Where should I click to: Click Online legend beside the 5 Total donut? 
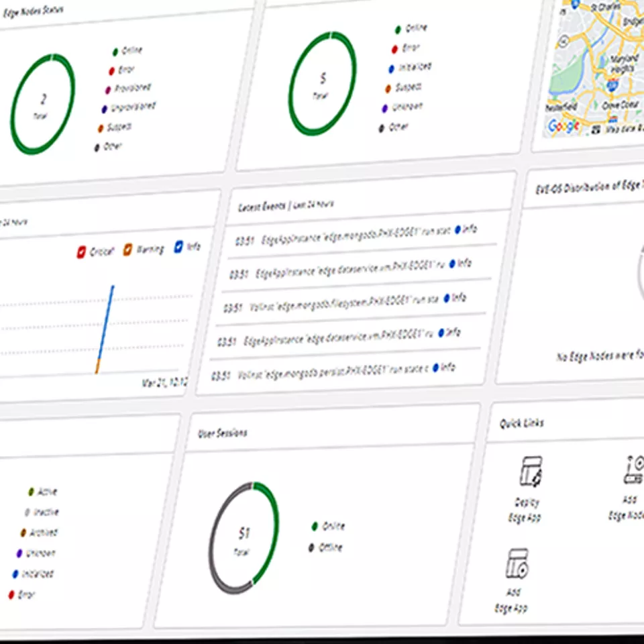point(411,29)
